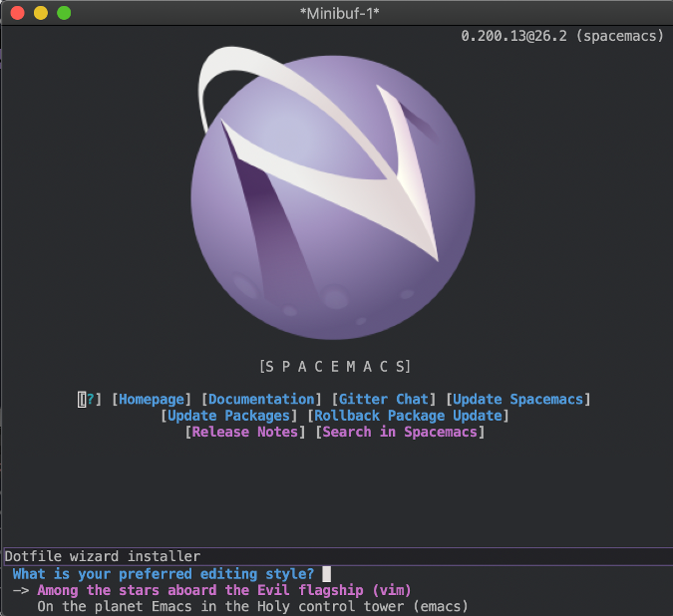Select the Holy control tower (emacs) option
The image size is (673, 616).
click(252, 607)
